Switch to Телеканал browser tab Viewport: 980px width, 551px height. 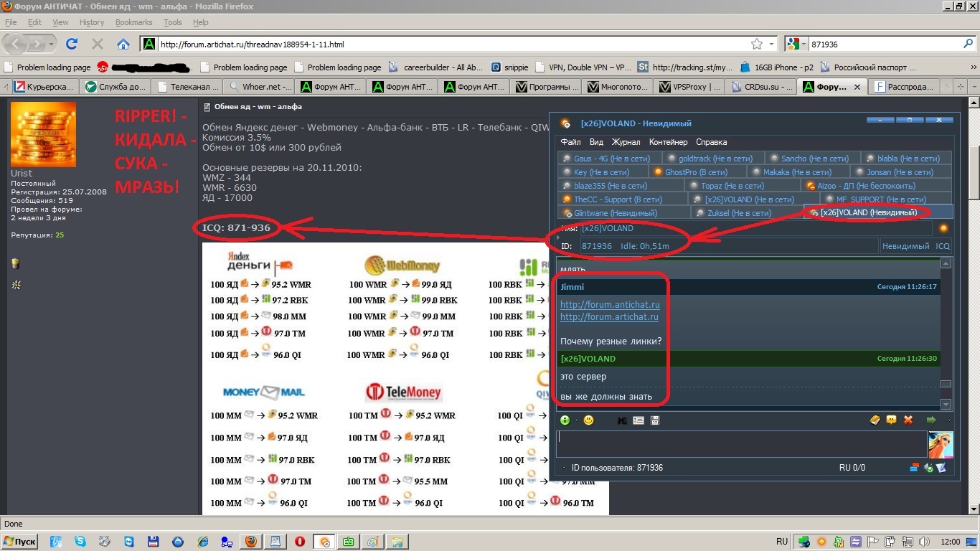pos(188,87)
